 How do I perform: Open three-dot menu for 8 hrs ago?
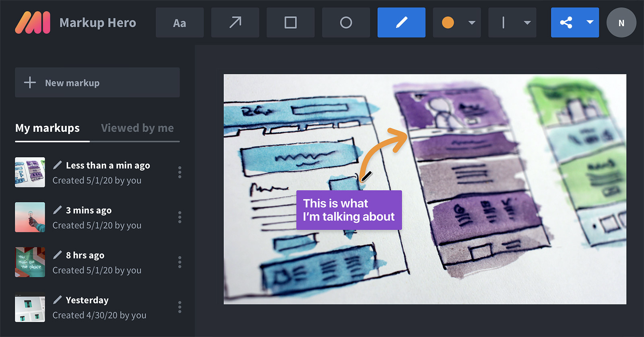(180, 262)
